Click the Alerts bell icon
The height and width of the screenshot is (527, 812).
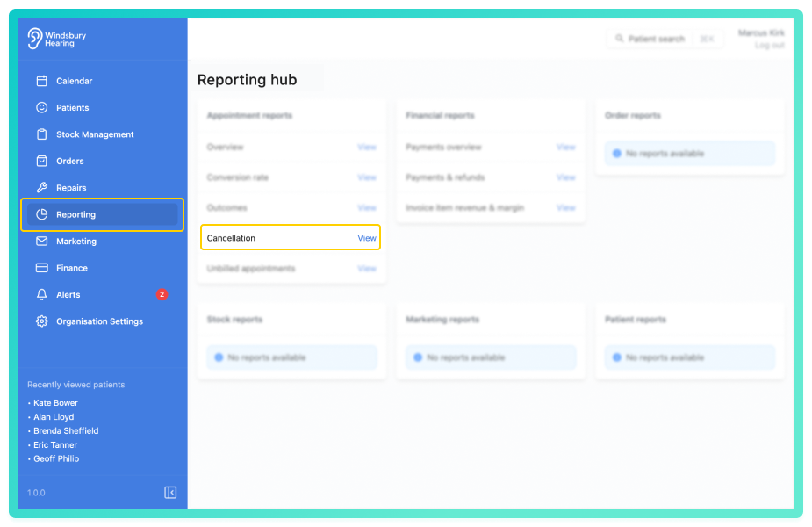42,294
